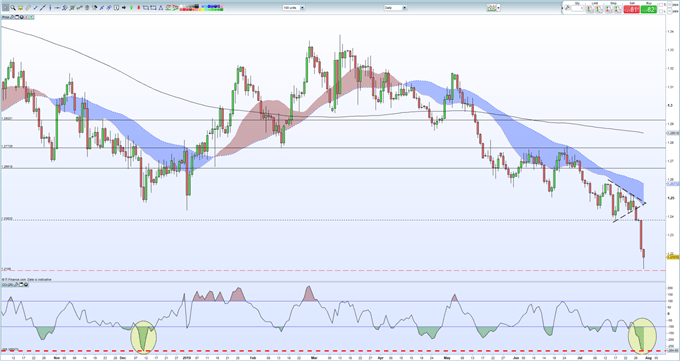
Task: Activate the magnifier zoom tool
Action: coord(13,7)
